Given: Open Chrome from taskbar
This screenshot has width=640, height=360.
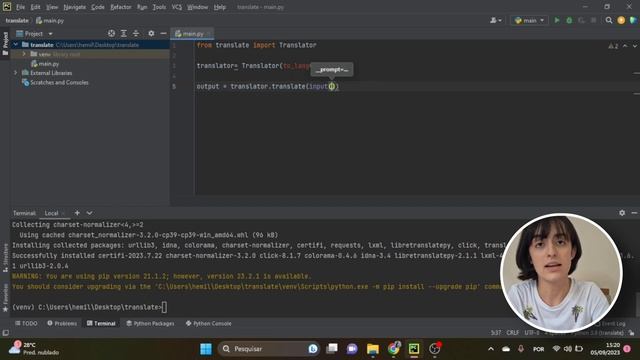Looking at the screenshot, I should tap(393, 349).
